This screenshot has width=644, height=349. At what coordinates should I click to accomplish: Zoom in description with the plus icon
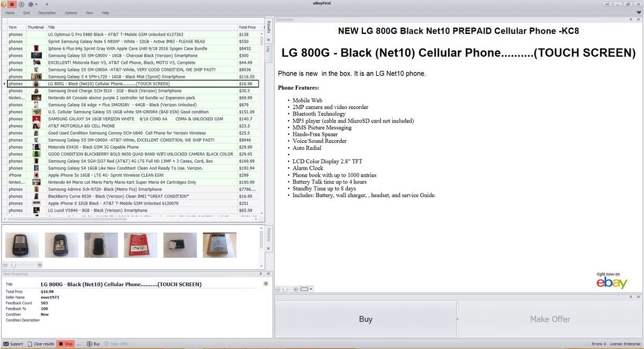[x=295, y=289]
